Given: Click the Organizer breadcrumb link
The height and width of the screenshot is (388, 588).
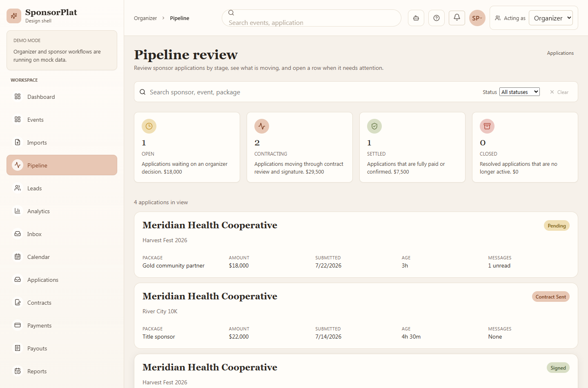Looking at the screenshot, I should pyautogui.click(x=145, y=18).
